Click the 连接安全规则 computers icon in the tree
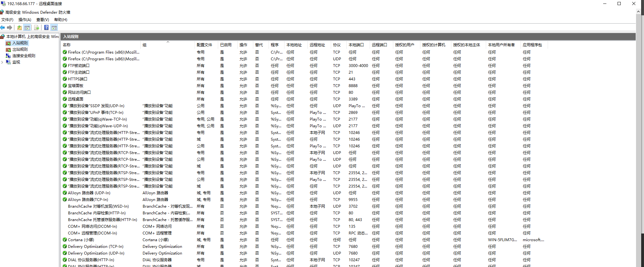 (8, 56)
